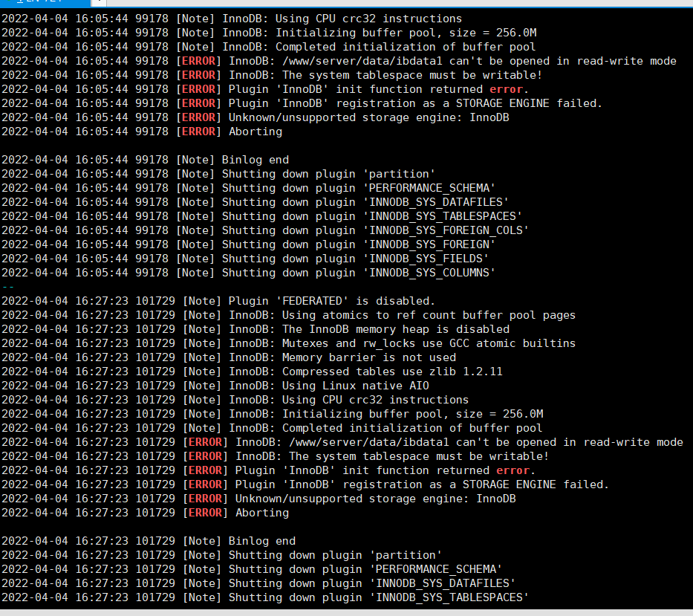Click the 16:27:23 'PERFORMANCE_SCHEMA' shutdown line
The width and height of the screenshot is (693, 616).
(252, 571)
